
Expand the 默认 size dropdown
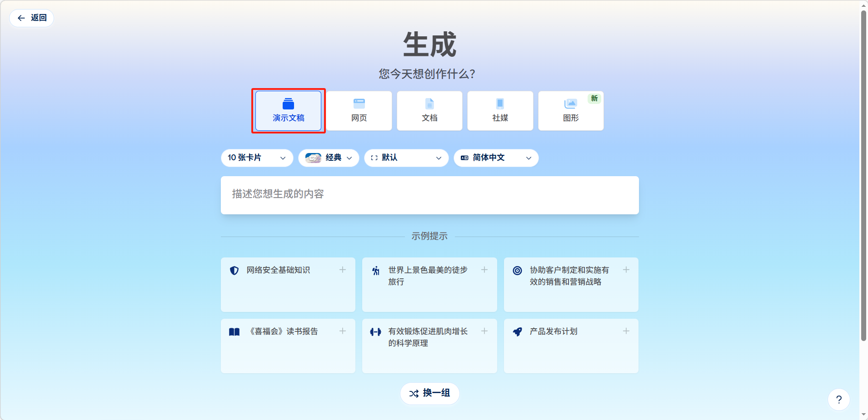click(406, 158)
